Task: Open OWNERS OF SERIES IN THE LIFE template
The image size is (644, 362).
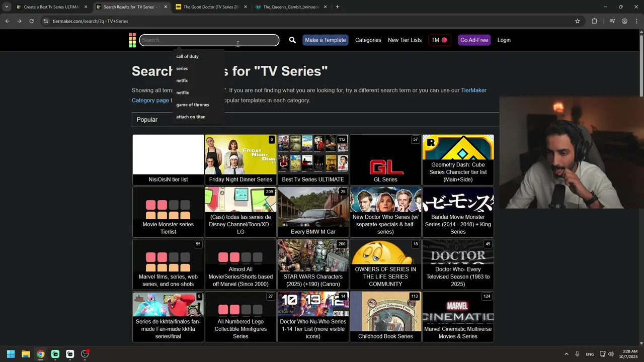Action: (x=385, y=264)
